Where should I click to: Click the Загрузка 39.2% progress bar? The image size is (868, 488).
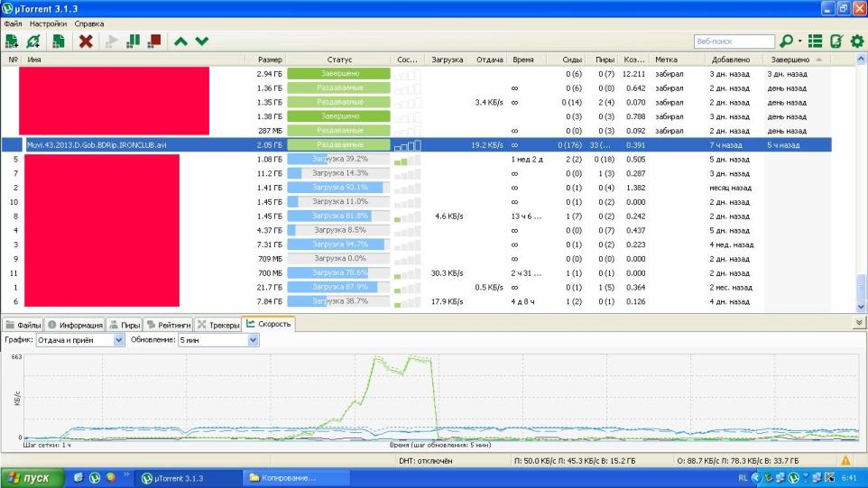[338, 159]
